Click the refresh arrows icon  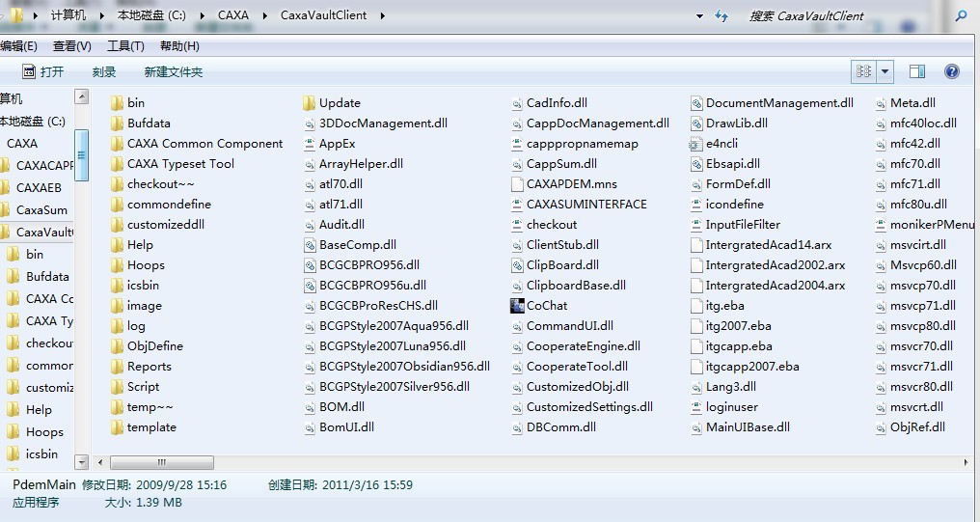721,15
